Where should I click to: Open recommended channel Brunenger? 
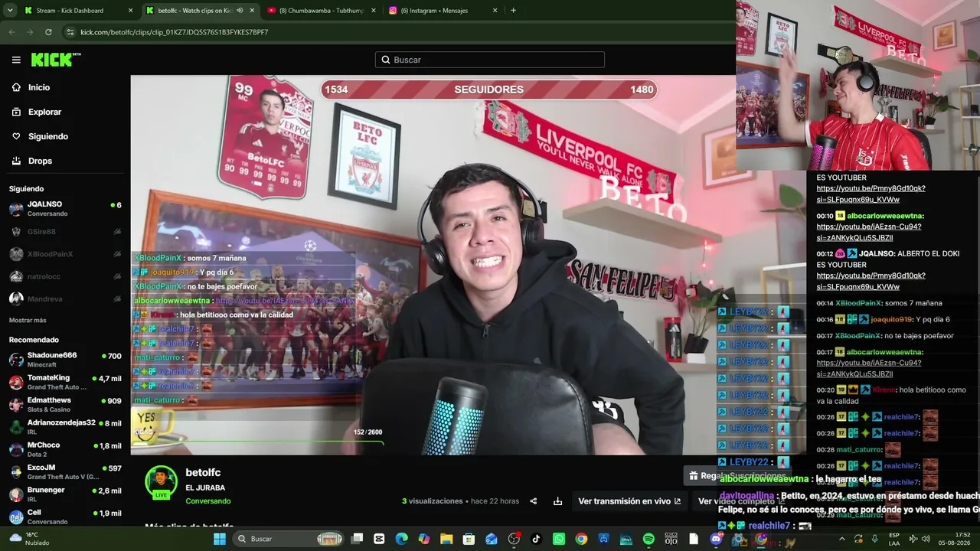click(65, 494)
